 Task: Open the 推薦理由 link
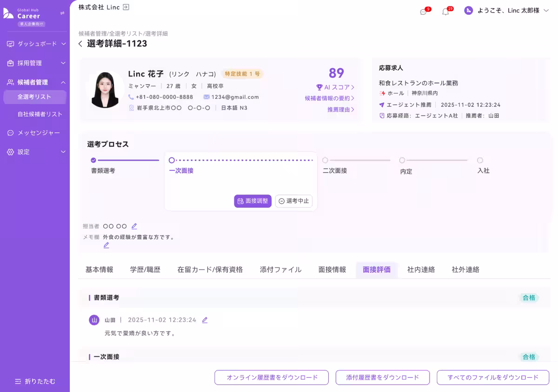[341, 110]
